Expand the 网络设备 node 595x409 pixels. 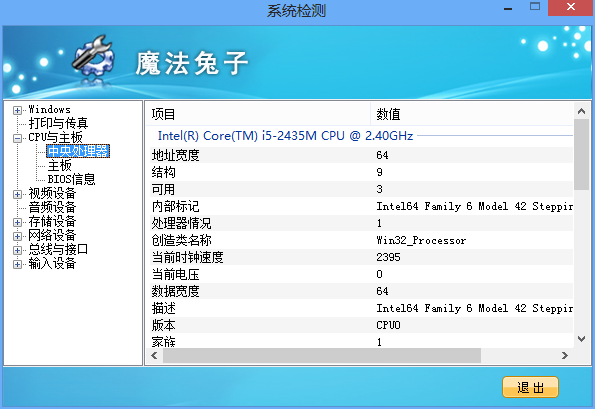17,236
